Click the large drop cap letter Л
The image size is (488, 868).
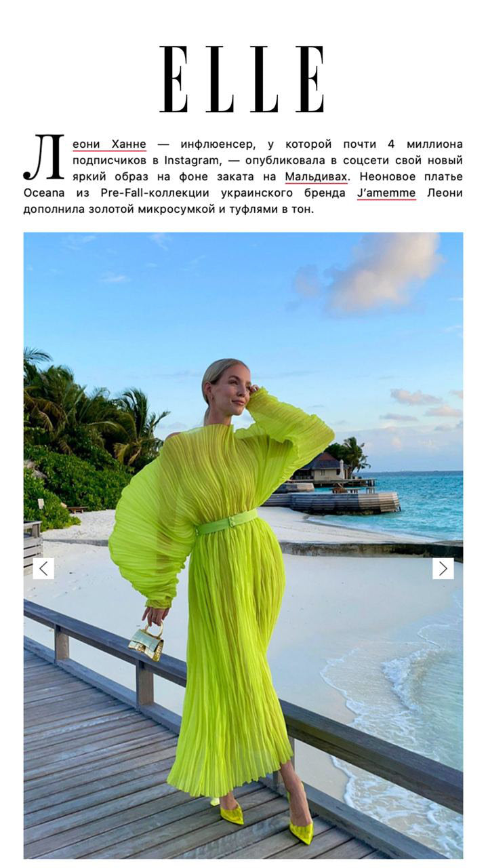pyautogui.click(x=44, y=157)
